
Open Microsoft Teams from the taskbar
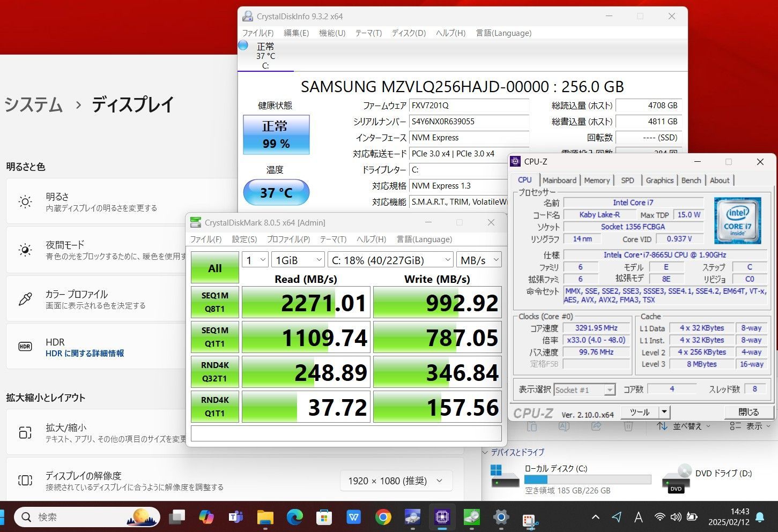pos(235,517)
